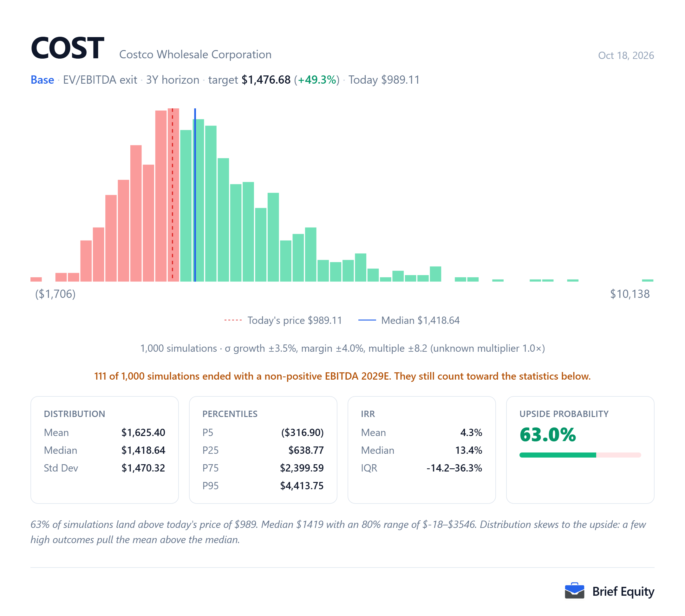
Task: Click the 63.0% upside probability figure
Action: tap(547, 434)
